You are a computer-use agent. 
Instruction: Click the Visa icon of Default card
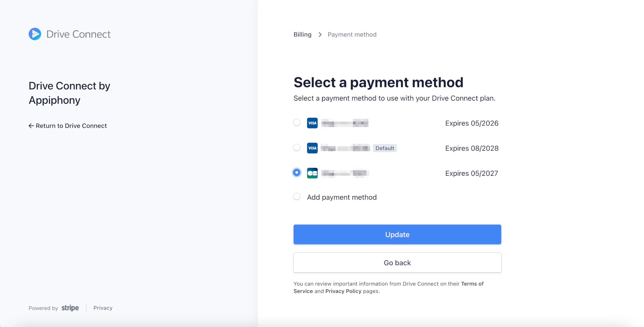coord(312,148)
